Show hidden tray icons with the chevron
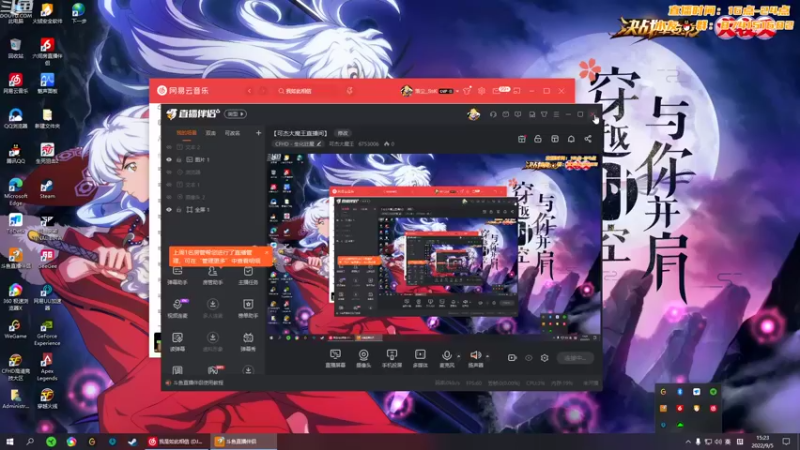 point(688,442)
